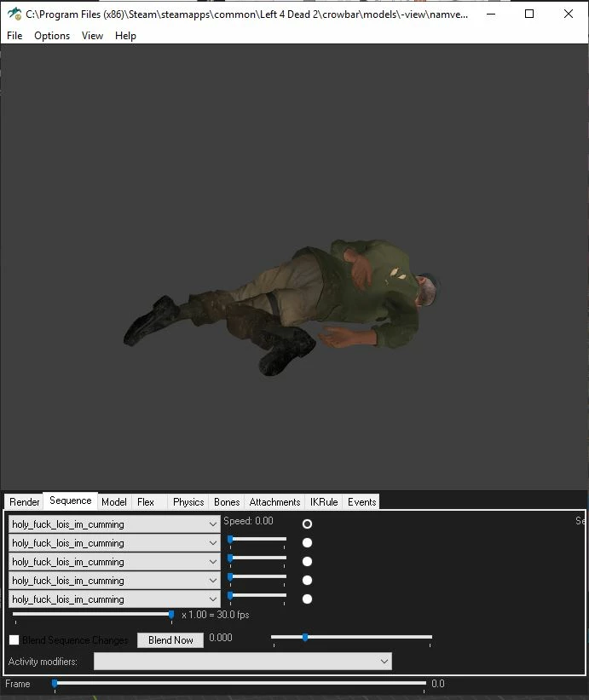Click the frame value '0.0'
Viewport: 589px width, 700px height.
[438, 684]
